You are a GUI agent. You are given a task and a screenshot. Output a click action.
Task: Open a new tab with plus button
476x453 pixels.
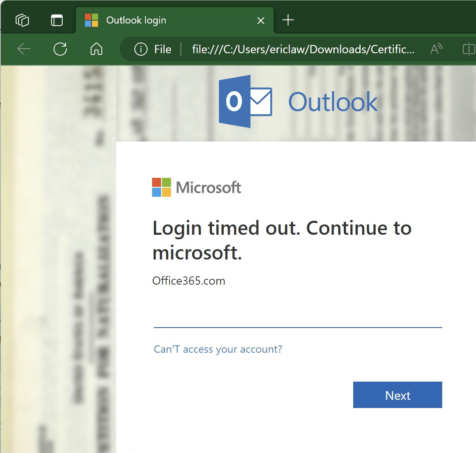[288, 20]
